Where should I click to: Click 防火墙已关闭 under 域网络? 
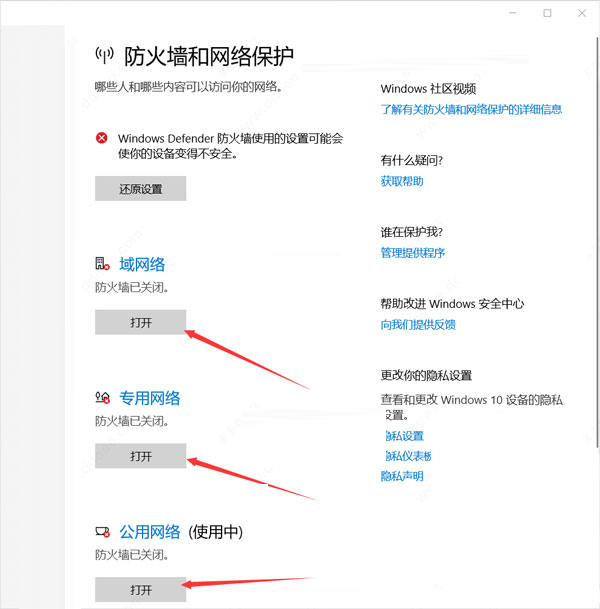coord(131,287)
